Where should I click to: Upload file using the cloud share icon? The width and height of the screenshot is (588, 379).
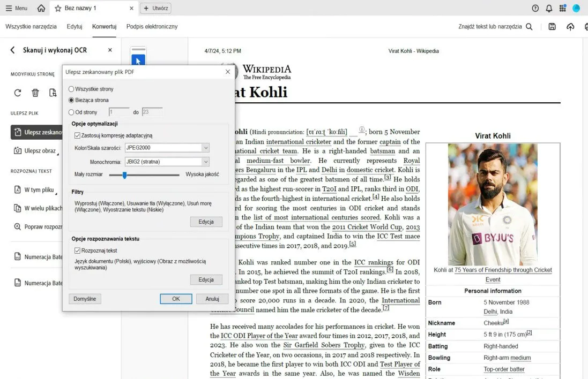(570, 26)
